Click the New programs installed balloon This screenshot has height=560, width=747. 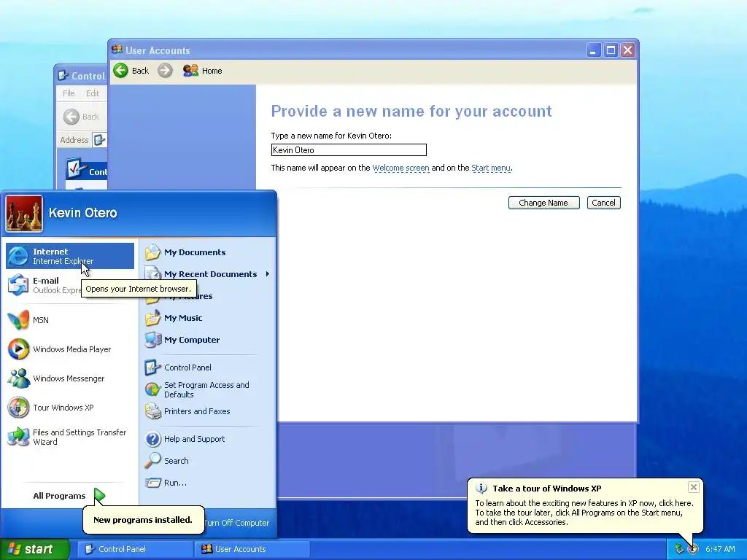pos(143,520)
